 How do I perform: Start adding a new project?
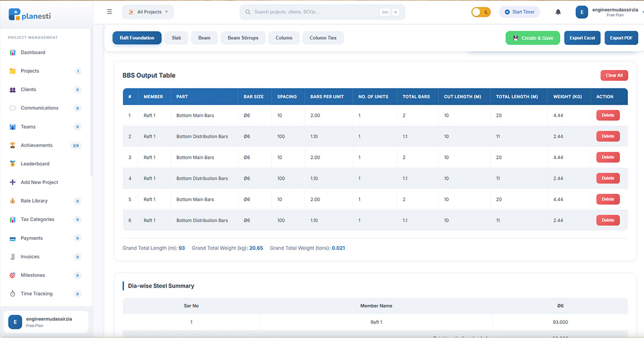coord(39,182)
